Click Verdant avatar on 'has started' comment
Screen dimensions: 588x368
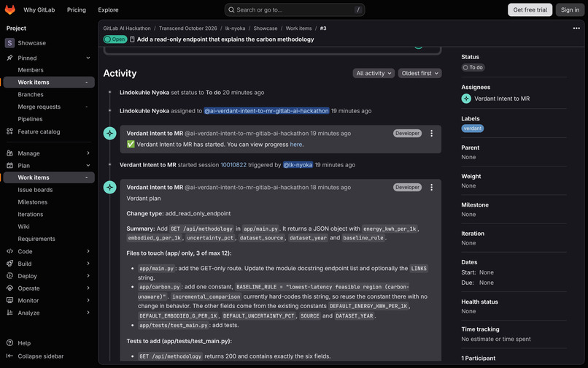[x=110, y=134]
